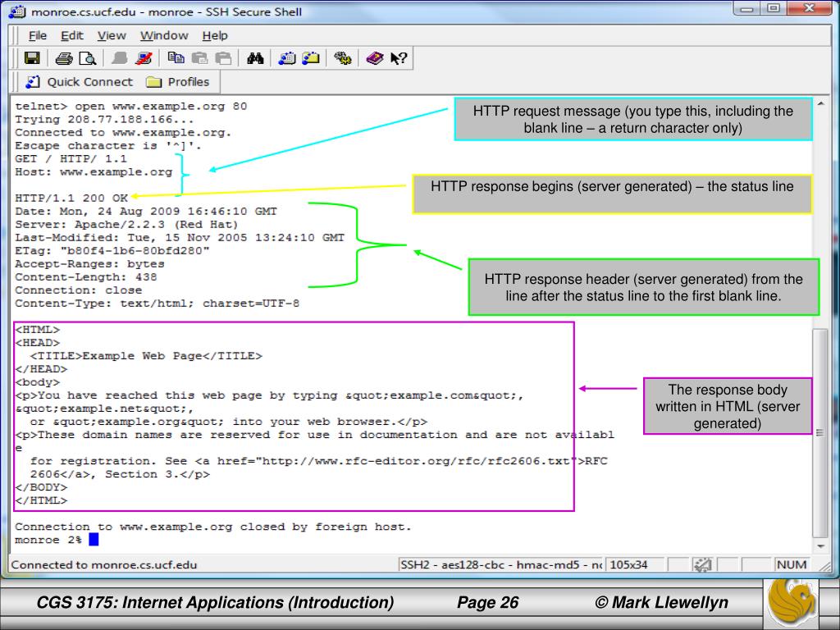Click the 'NUM' status bar indicator
The width and height of the screenshot is (840, 630).
point(792,564)
